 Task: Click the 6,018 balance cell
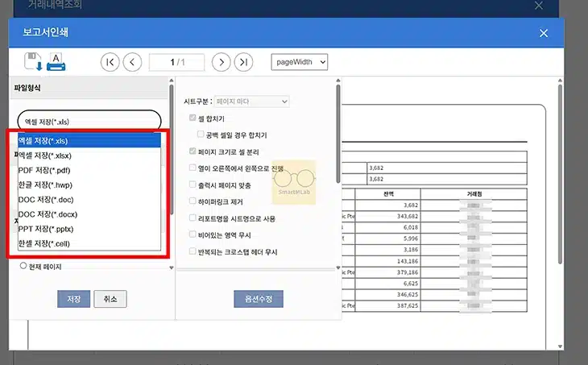pos(387,227)
